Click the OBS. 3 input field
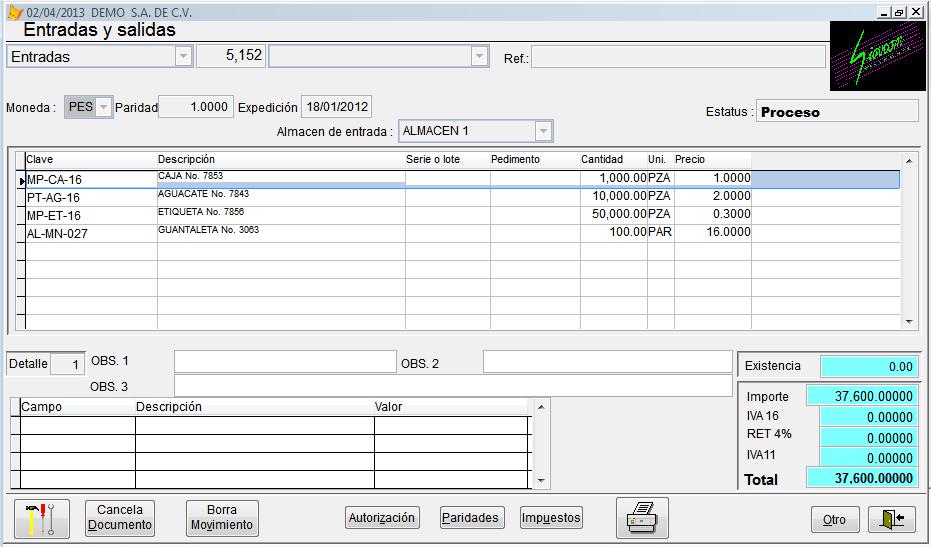Screen dimensions: 931x547 coord(453,386)
